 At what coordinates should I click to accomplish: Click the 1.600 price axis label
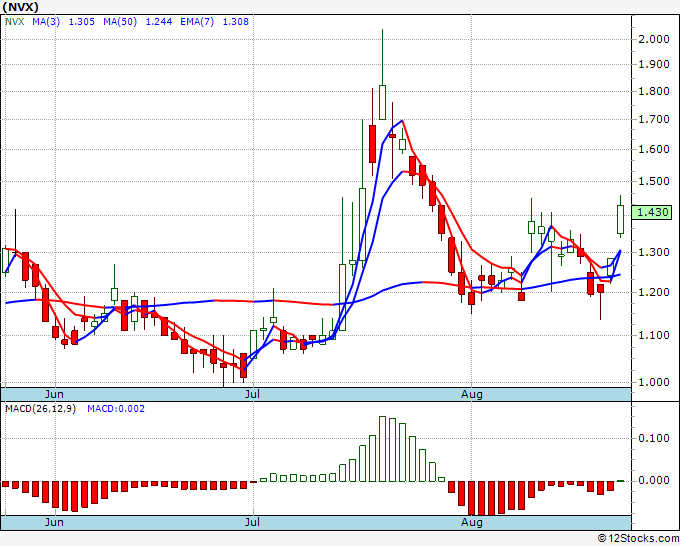tap(654, 149)
